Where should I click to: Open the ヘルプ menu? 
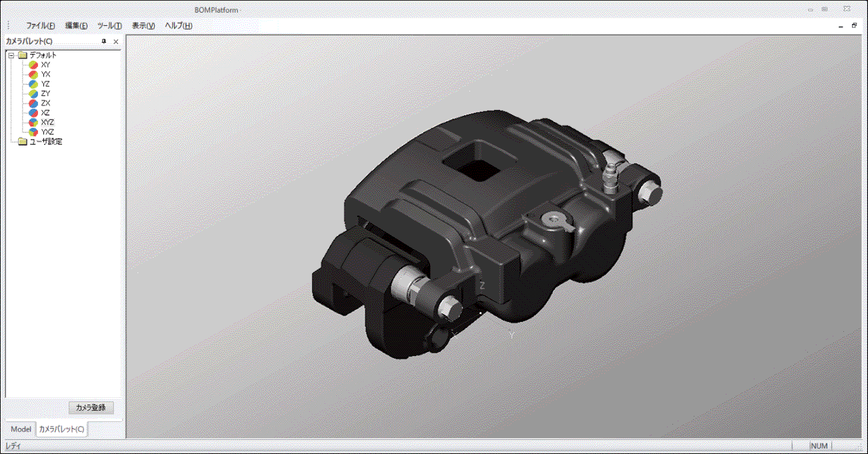click(x=178, y=26)
